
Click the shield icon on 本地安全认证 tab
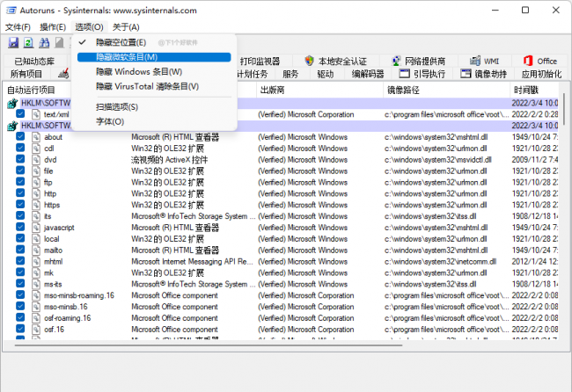pos(310,61)
